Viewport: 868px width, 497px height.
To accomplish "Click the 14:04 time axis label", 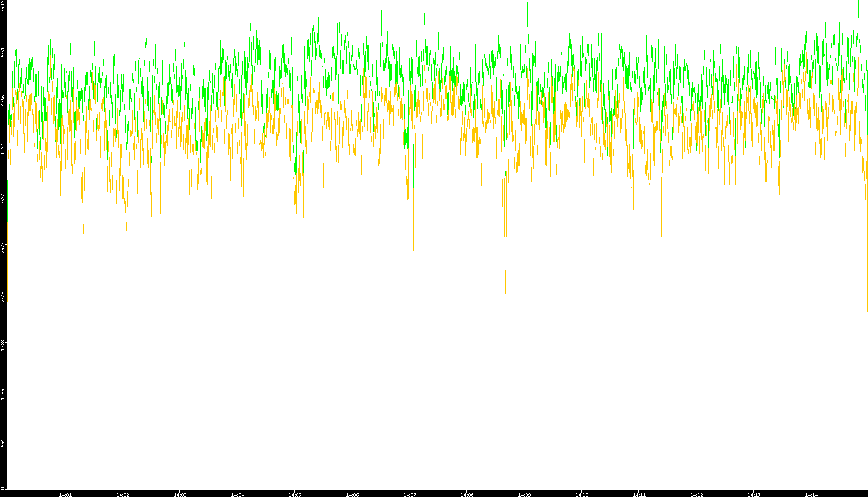I will [237, 495].
